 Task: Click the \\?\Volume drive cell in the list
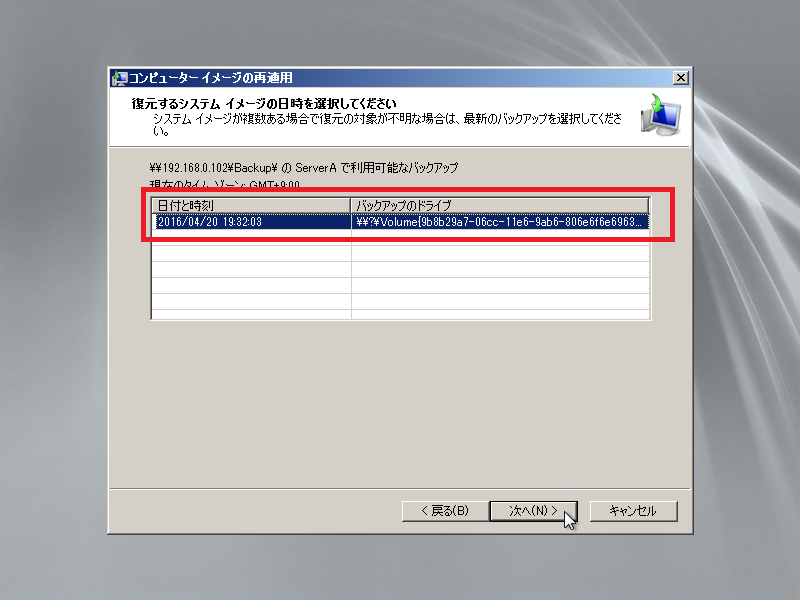(500, 222)
